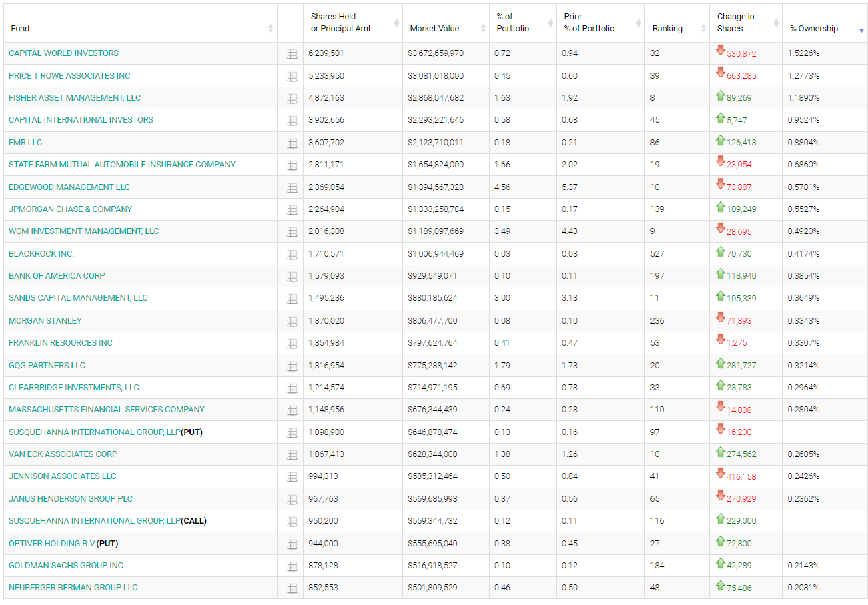Open State Farm Mutual Automobile Insurance link
Image resolution: width=868 pixels, height=605 pixels.
click(122, 165)
